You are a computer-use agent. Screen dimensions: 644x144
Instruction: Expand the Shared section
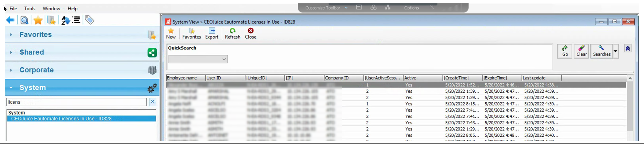(11, 52)
